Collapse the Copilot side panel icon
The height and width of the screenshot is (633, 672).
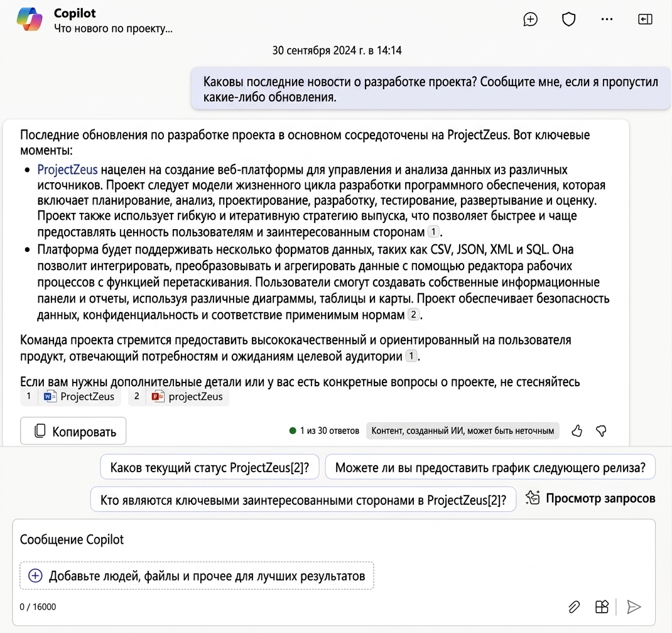pyautogui.click(x=645, y=19)
